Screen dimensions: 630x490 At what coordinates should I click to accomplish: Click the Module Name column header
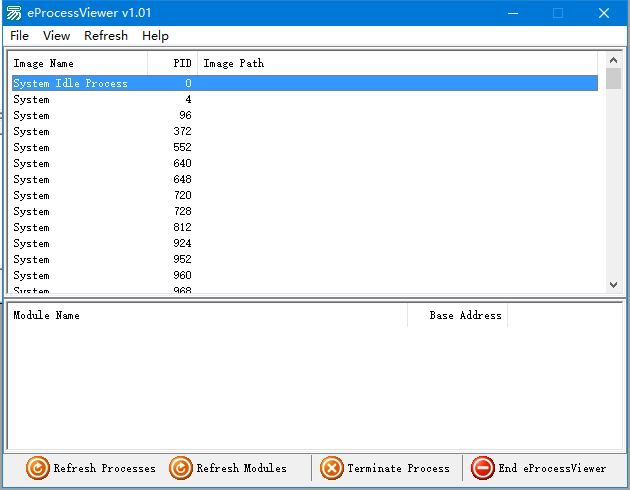[x=207, y=315]
